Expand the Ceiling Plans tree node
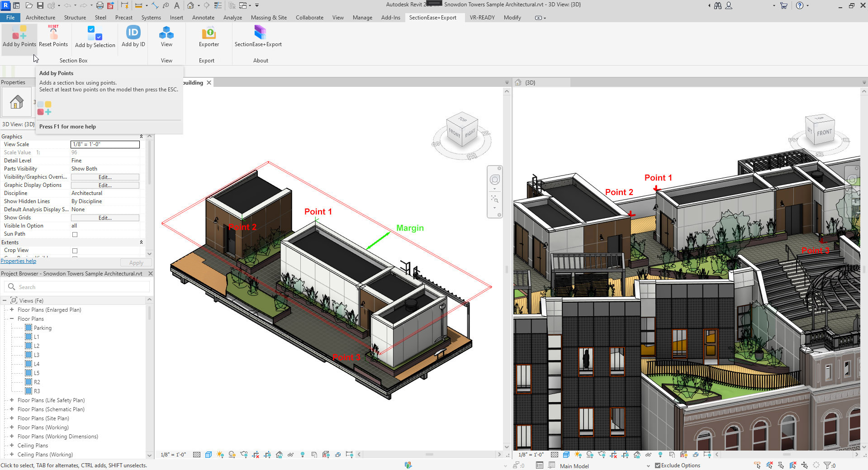Image resolution: width=868 pixels, height=470 pixels. coord(12,446)
